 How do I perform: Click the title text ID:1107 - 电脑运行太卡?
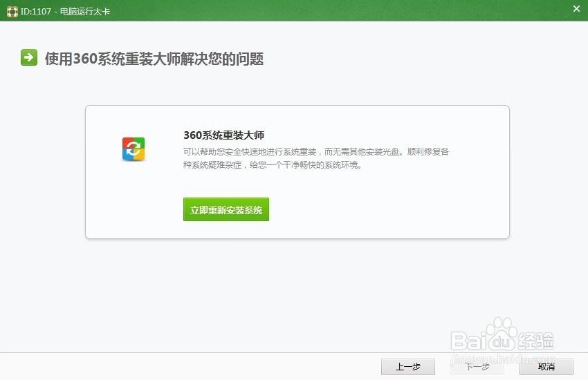[65, 12]
